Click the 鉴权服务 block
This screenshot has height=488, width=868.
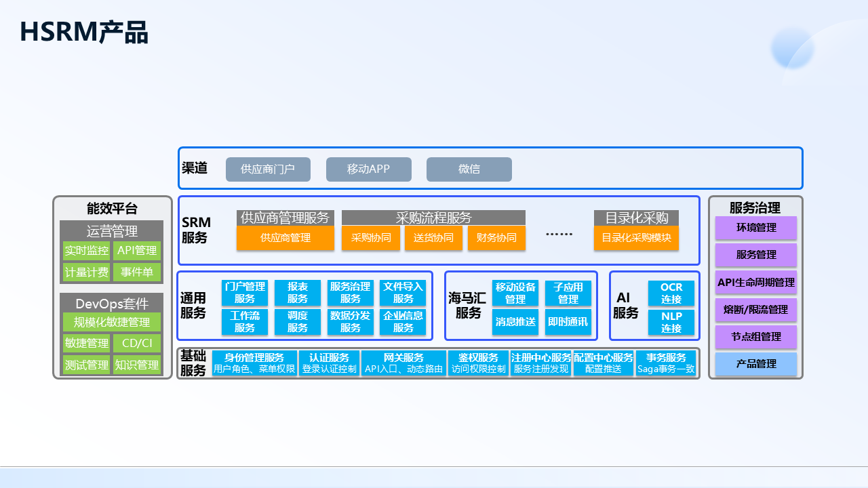coord(479,363)
